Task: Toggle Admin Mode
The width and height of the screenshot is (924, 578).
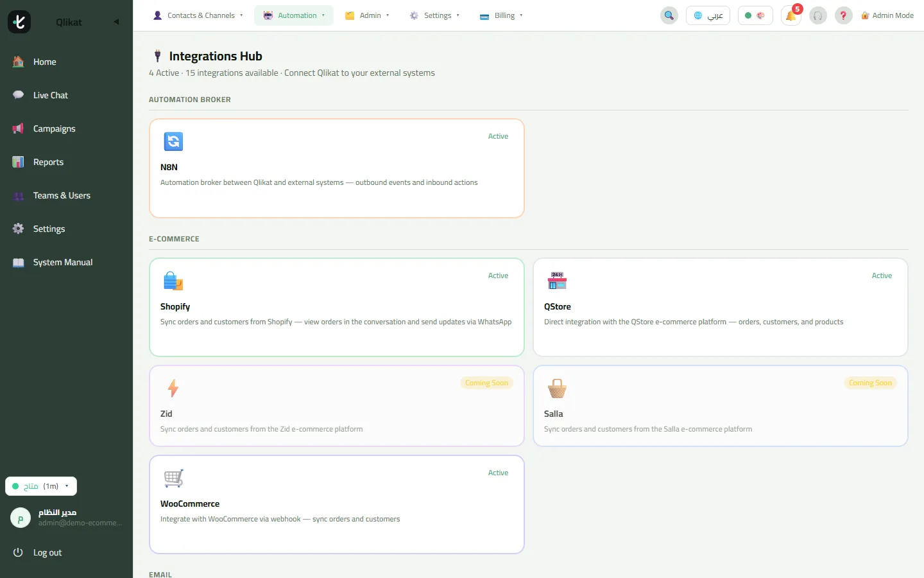Action: 887,15
